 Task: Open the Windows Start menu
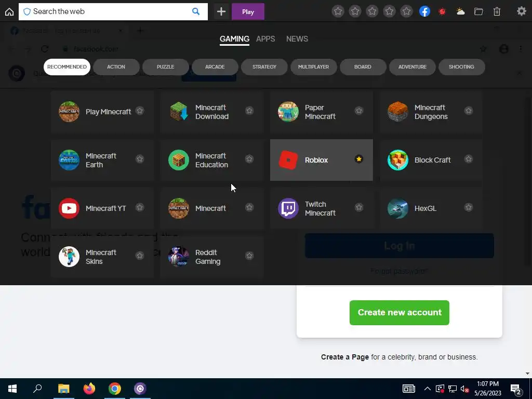pos(12,389)
